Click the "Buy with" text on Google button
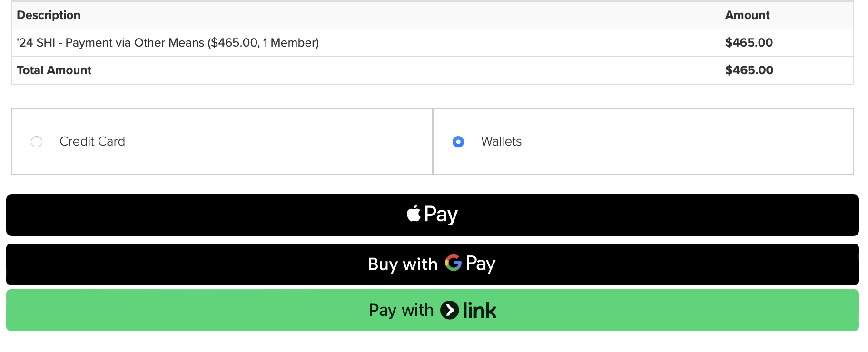This screenshot has height=352, width=868. tap(403, 264)
